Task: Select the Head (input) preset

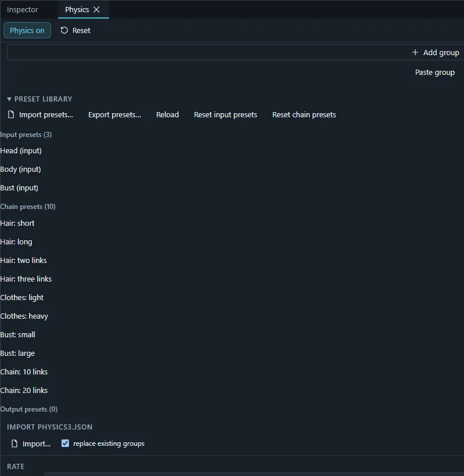Action: coord(21,150)
